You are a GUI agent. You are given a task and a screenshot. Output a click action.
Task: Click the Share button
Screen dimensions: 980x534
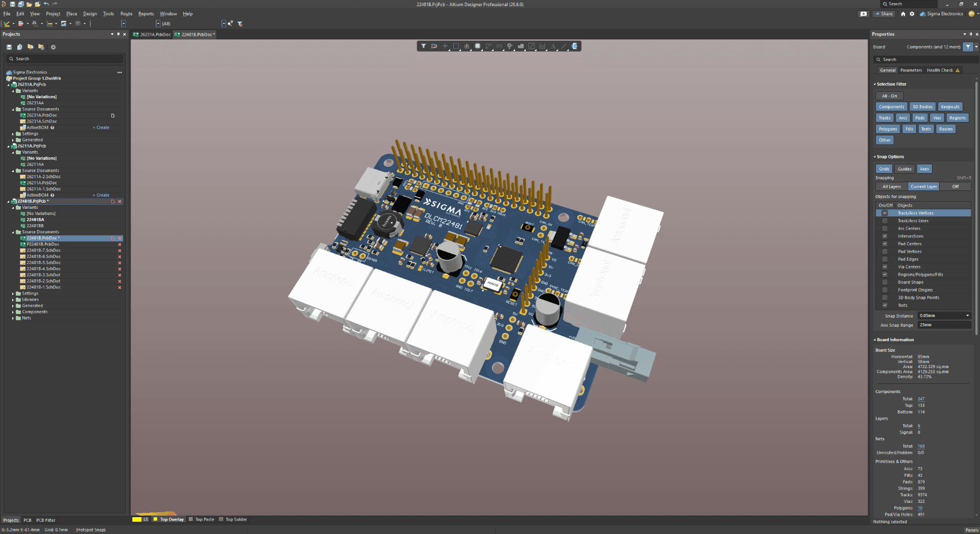tap(884, 14)
